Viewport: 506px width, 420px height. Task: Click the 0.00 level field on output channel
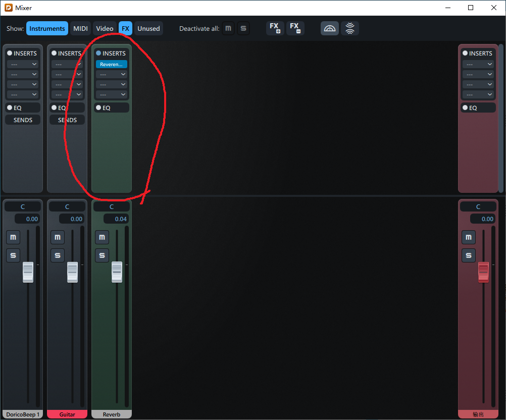click(x=483, y=219)
